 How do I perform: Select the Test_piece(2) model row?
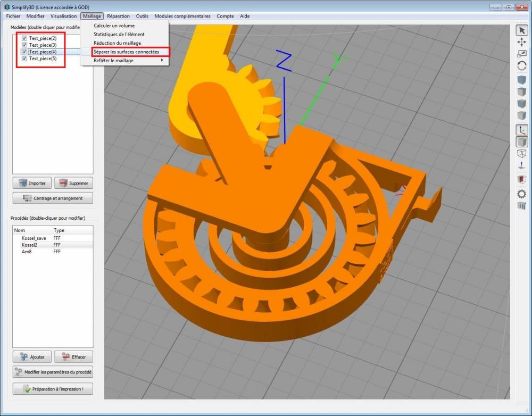tap(43, 38)
